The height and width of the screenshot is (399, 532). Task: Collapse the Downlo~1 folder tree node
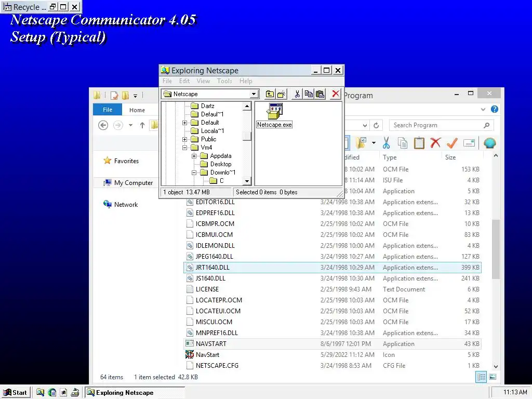(x=194, y=172)
